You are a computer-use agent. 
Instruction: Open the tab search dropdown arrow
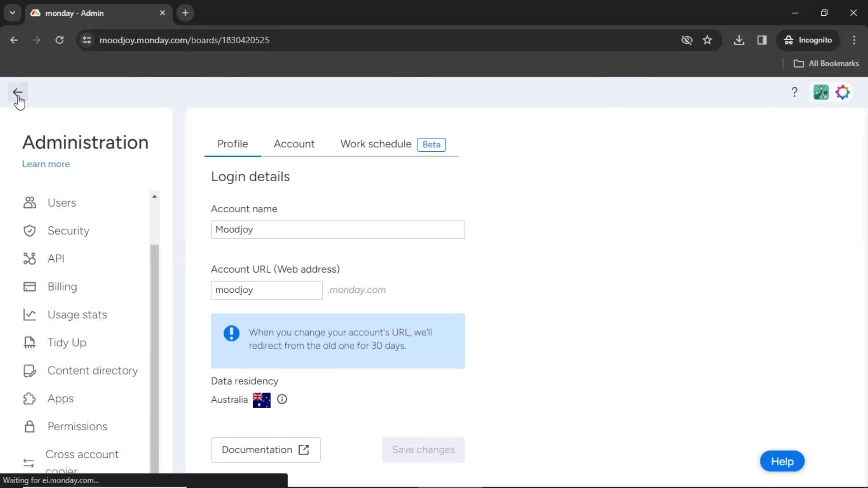12,13
